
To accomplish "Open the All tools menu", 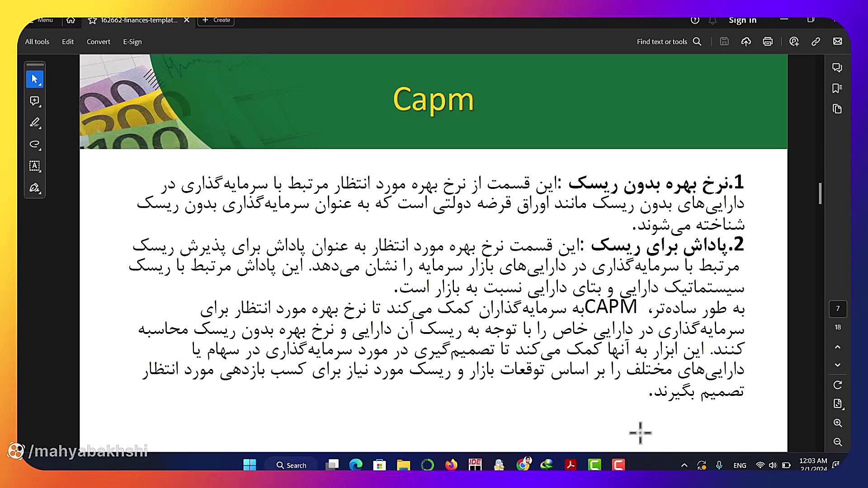I will click(37, 42).
